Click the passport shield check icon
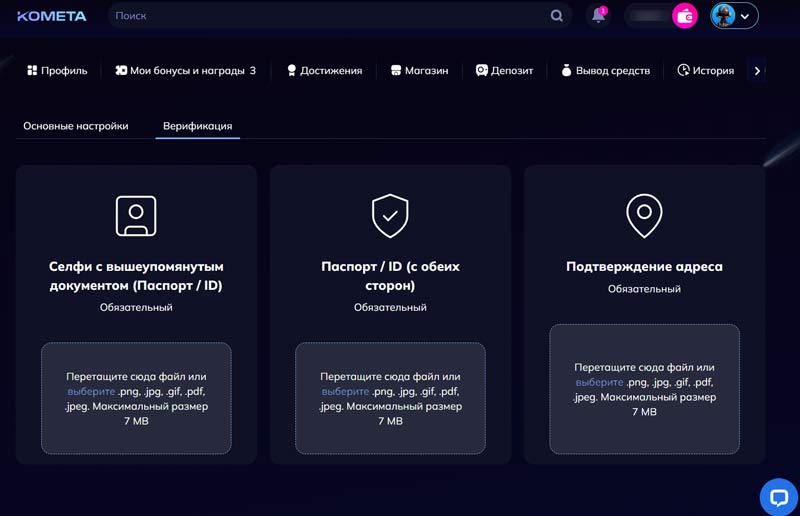 click(x=390, y=215)
